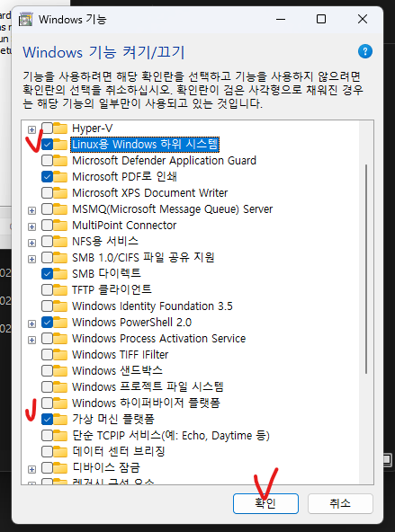The width and height of the screenshot is (395, 532).
Task: Expand the Hyper-V tree node
Action: tap(31, 129)
